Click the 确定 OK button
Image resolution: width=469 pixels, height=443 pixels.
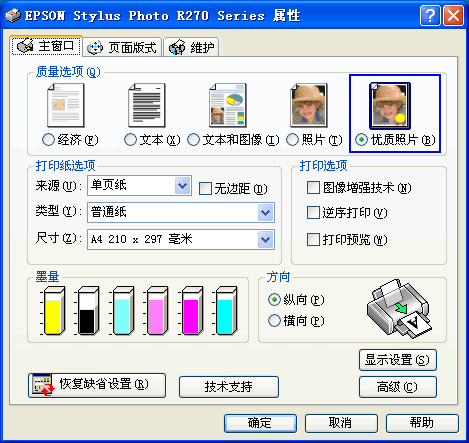[260, 423]
